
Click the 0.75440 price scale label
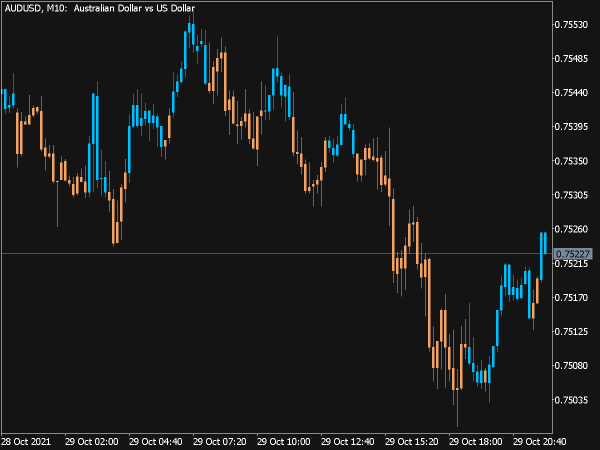571,93
